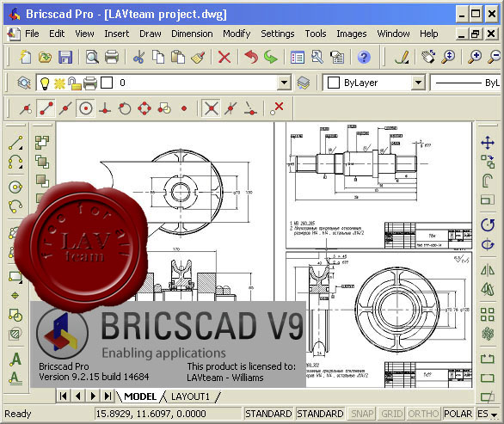
Task: Select the Line drawing tool
Action: pyautogui.click(x=15, y=143)
